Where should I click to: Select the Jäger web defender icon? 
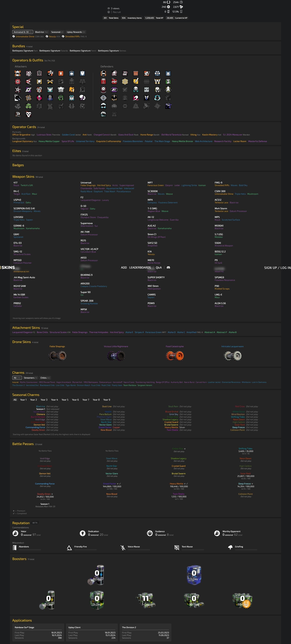coord(125,82)
